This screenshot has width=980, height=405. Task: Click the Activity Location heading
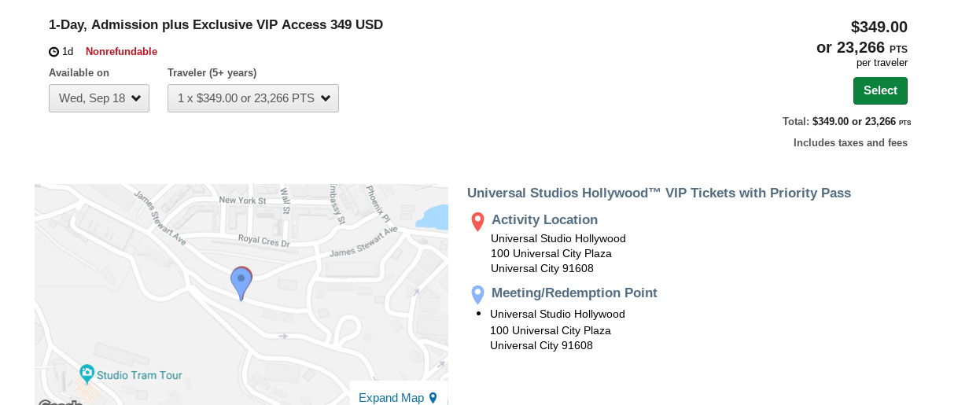click(x=544, y=220)
